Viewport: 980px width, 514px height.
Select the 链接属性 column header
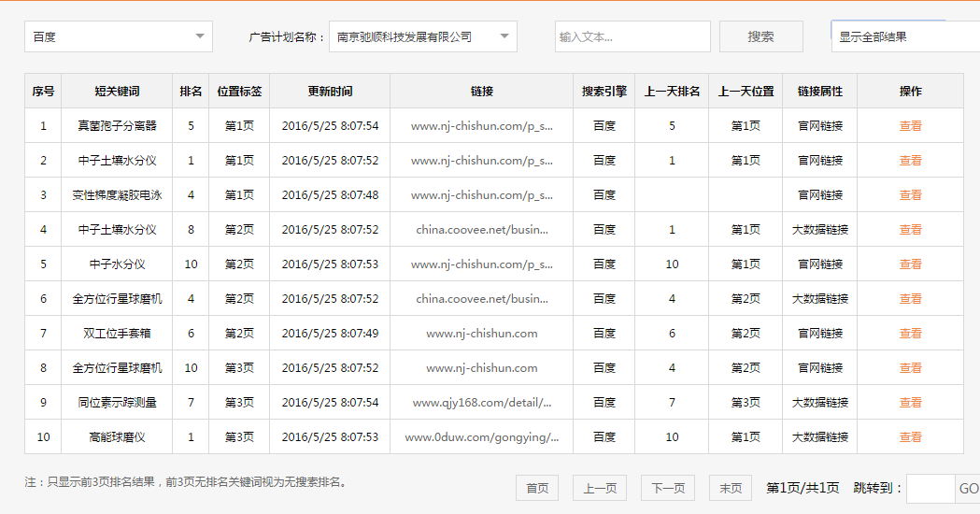[x=820, y=92]
